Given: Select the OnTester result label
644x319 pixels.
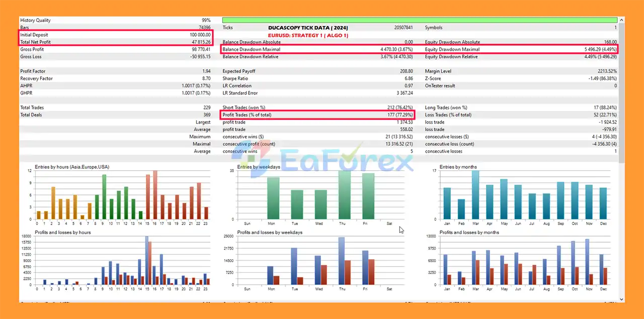Looking at the screenshot, I should pos(441,86).
